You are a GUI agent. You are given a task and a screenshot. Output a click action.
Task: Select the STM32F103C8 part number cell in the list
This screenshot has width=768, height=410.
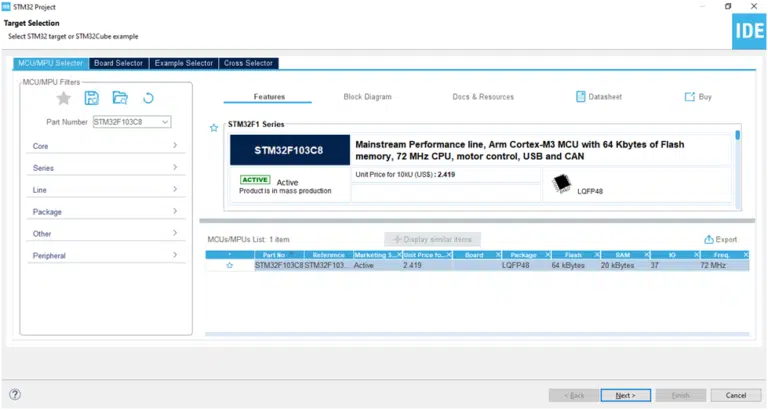pos(279,265)
